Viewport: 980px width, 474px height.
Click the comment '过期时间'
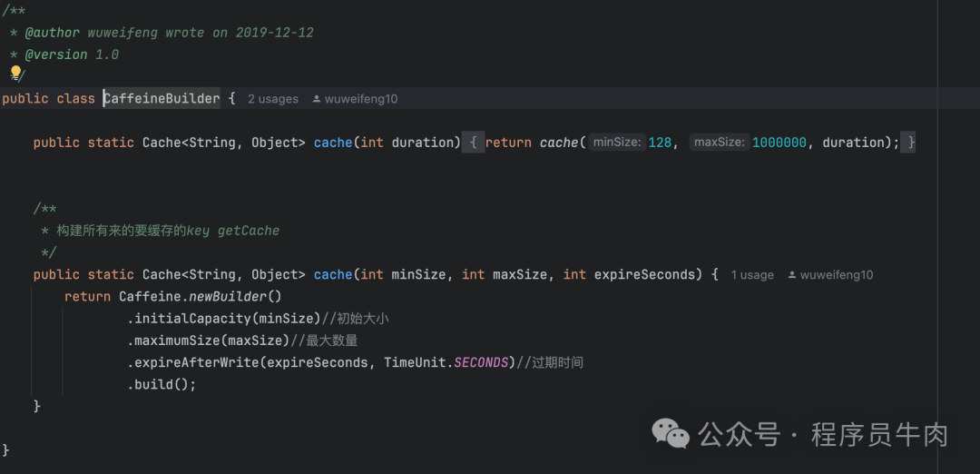(x=550, y=362)
